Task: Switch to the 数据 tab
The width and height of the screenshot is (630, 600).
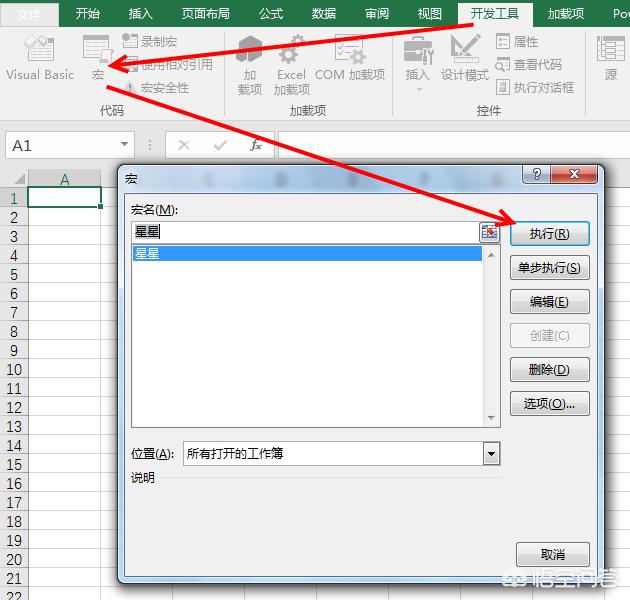Action: 323,14
